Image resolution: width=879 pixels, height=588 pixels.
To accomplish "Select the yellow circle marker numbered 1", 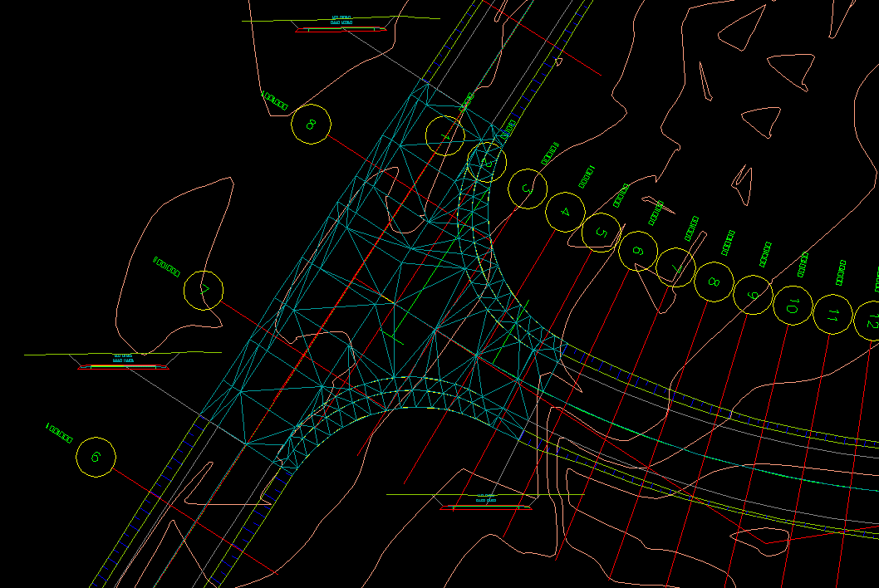I will [444, 135].
